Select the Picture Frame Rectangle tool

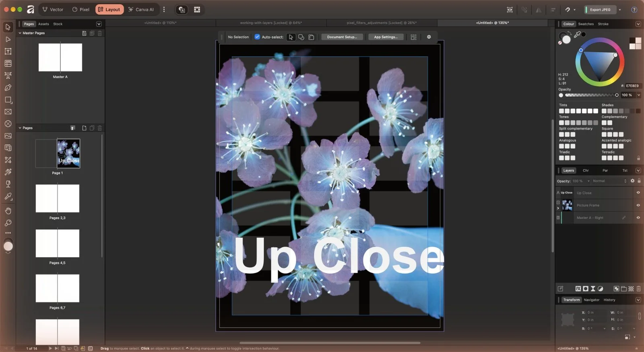(8, 112)
